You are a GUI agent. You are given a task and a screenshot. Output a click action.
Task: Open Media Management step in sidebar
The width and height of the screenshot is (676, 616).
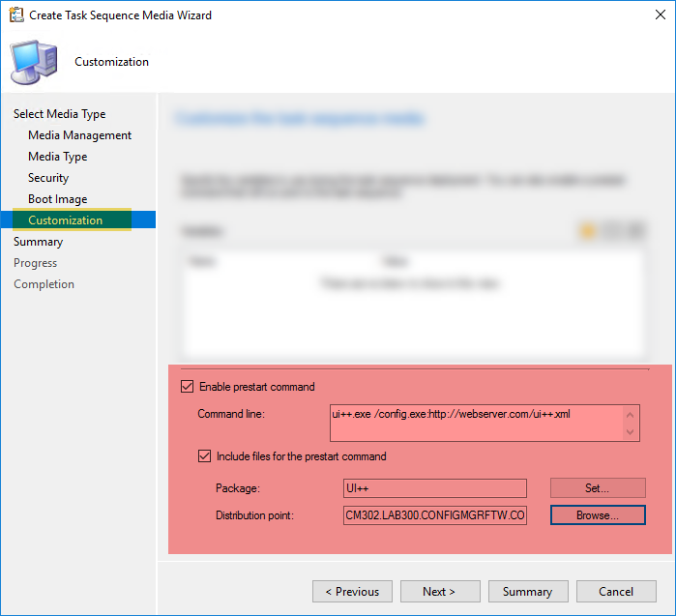[x=79, y=135]
